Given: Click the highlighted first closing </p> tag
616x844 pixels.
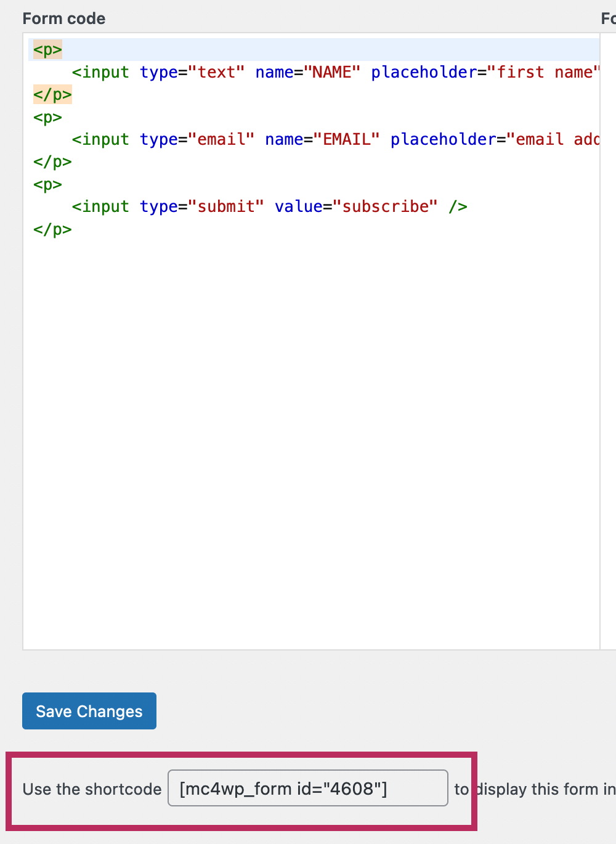Looking at the screenshot, I should [52, 95].
